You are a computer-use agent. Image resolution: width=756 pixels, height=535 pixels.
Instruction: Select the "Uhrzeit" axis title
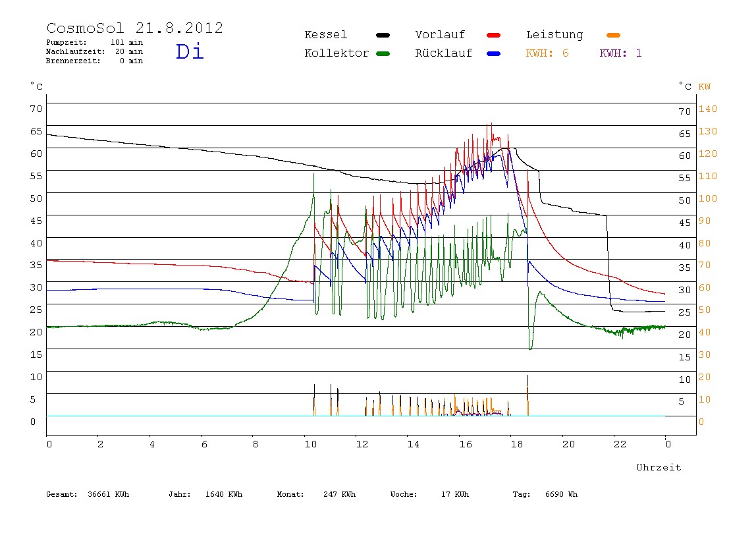tap(659, 467)
